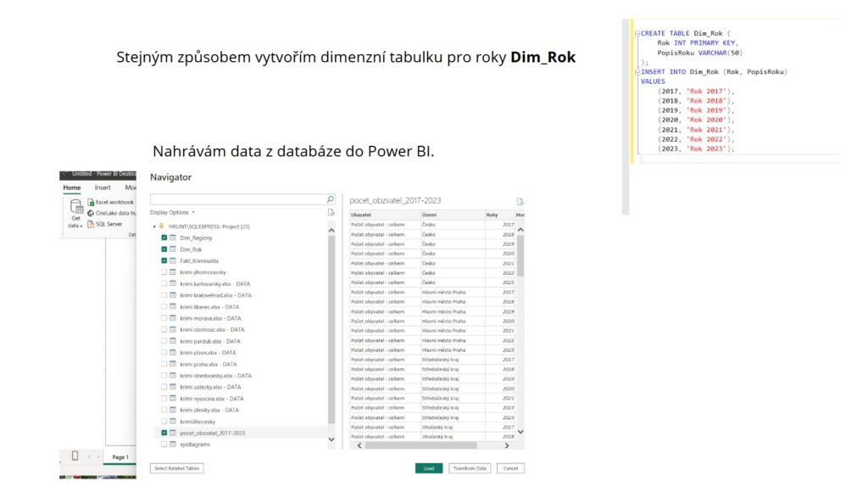Select the krimi stredocesky.xlsx - DATA row
Image resolution: width=868 pixels, height=487 pixels.
(241, 376)
